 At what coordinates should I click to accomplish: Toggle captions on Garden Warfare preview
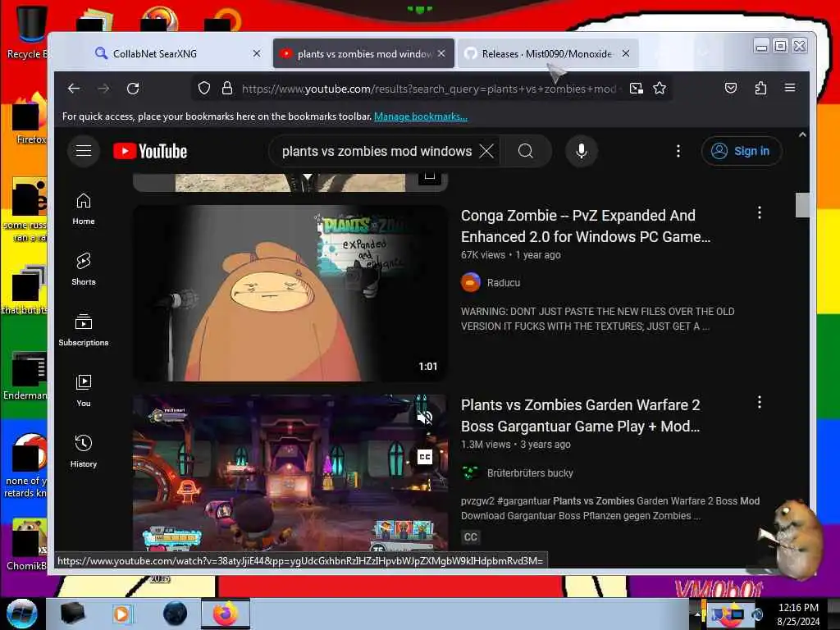coord(424,457)
